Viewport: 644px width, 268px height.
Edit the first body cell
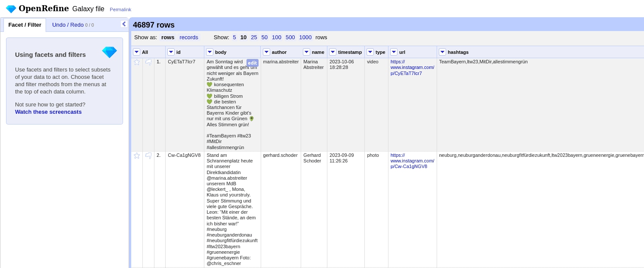point(252,63)
